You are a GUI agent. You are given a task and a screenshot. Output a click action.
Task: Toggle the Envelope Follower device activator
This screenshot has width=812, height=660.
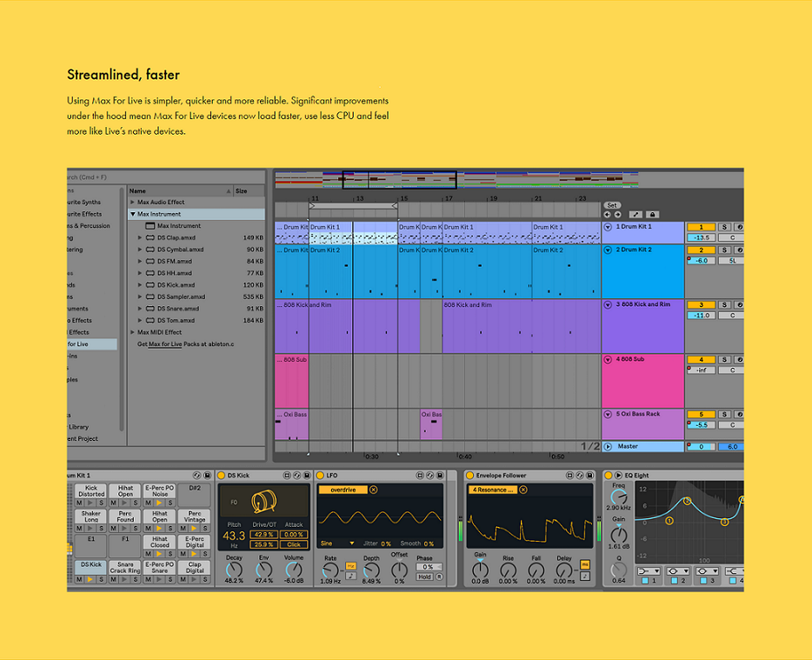coord(469,475)
